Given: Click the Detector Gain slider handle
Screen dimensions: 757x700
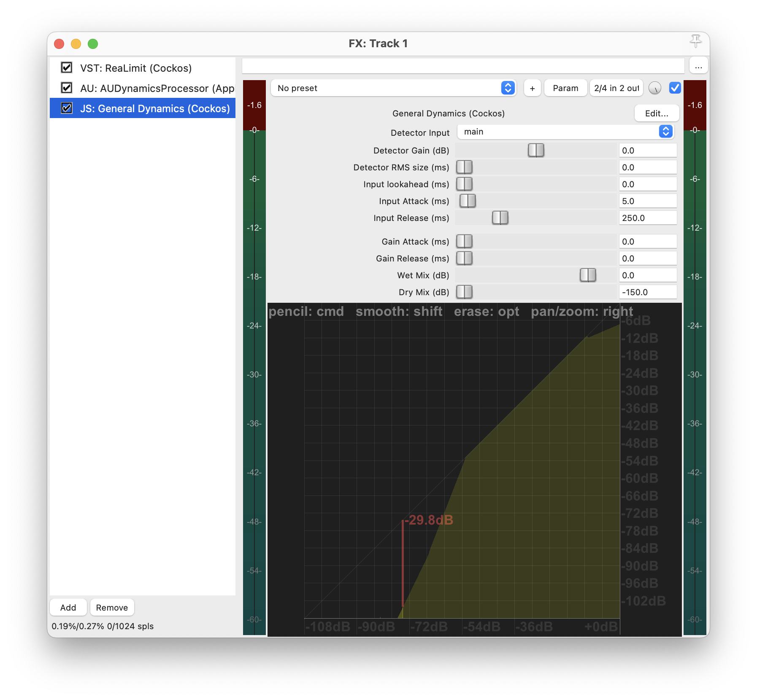Looking at the screenshot, I should click(536, 151).
